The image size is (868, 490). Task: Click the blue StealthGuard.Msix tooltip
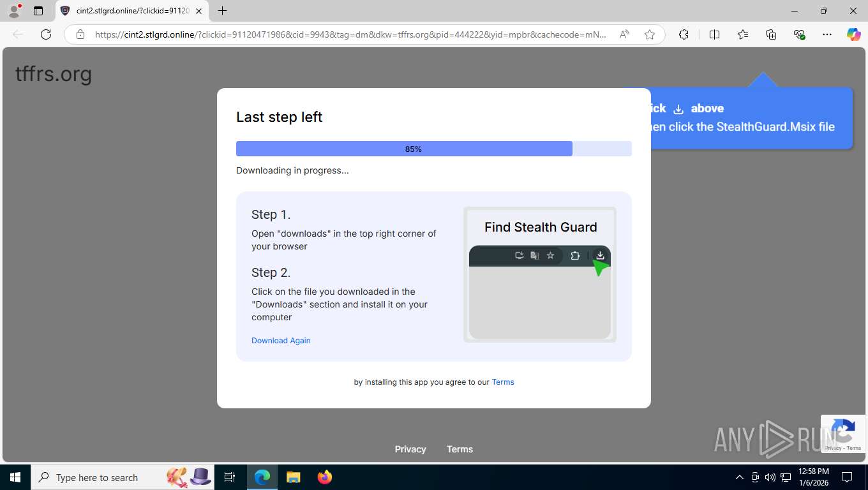point(752,118)
